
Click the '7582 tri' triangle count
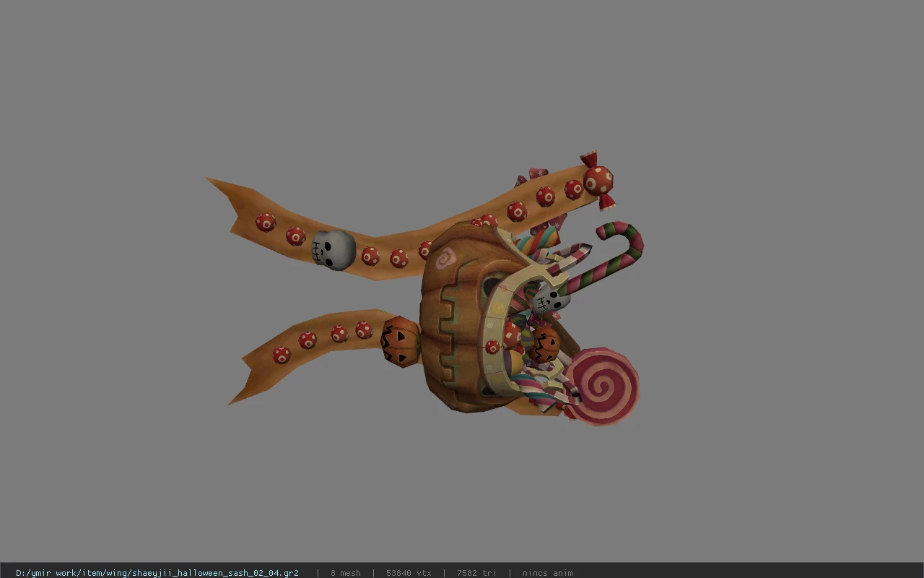pyautogui.click(x=476, y=573)
